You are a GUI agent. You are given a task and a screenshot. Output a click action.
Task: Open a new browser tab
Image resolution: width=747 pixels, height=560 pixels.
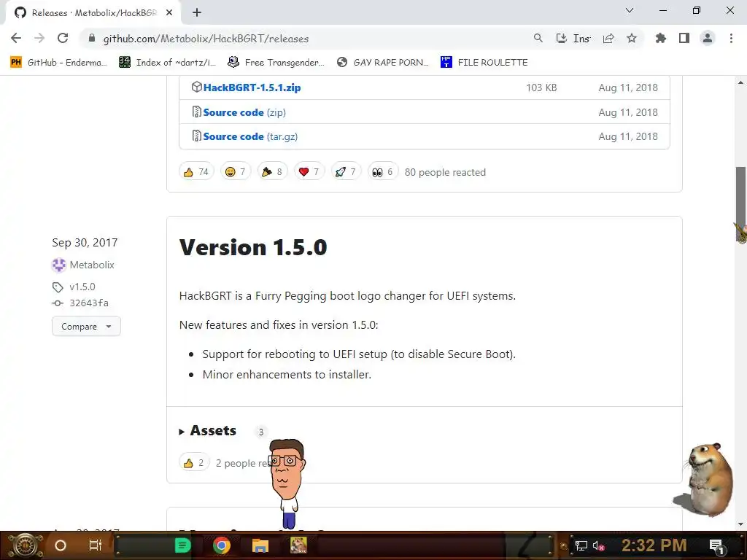(x=197, y=12)
